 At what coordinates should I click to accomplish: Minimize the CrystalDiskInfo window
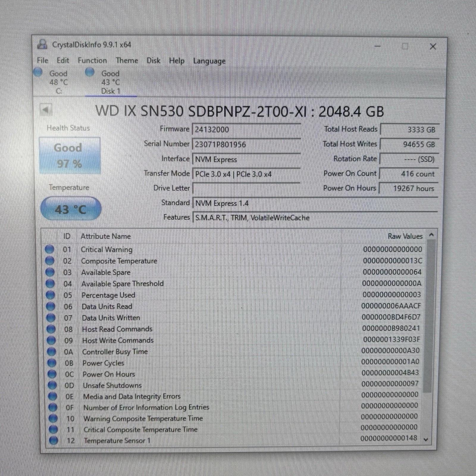coord(378,46)
